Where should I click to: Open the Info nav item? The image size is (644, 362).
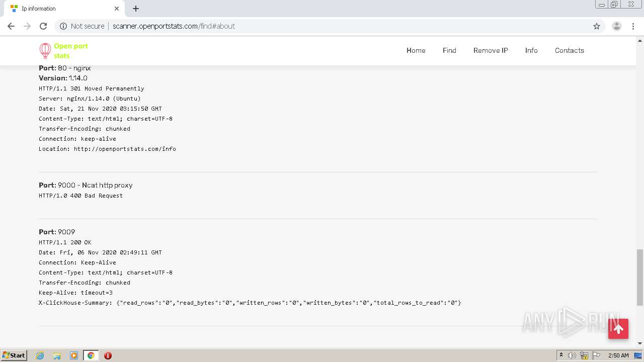pos(531,50)
